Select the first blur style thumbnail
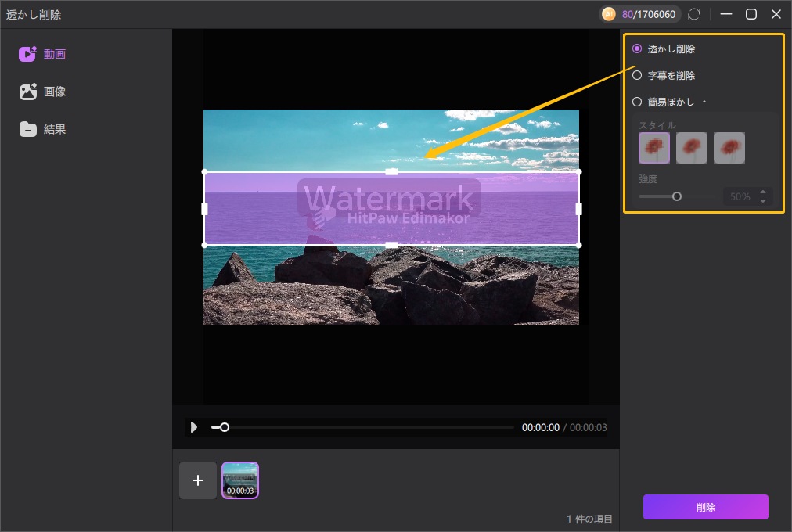 (x=654, y=148)
